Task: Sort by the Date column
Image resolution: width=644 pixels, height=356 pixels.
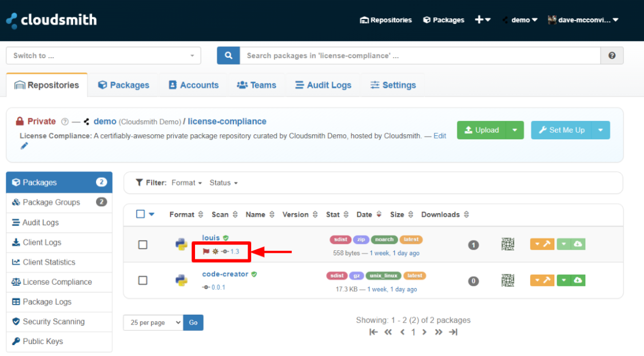Action: [368, 214]
